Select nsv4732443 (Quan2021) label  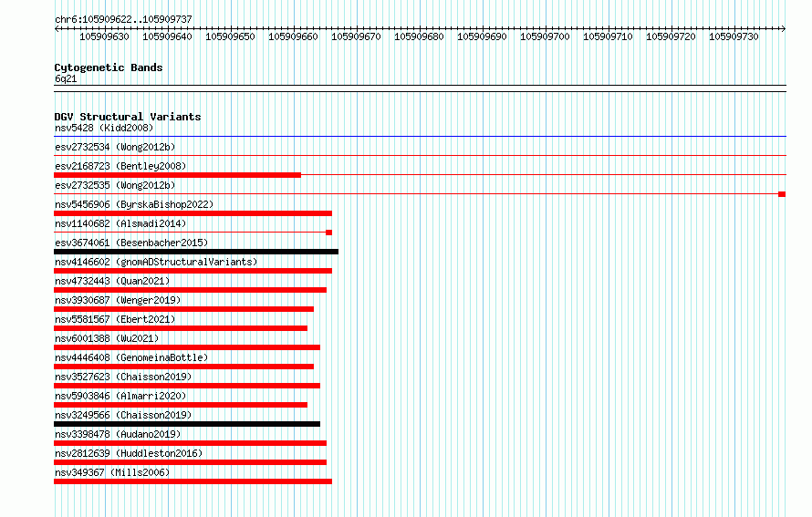click(112, 281)
